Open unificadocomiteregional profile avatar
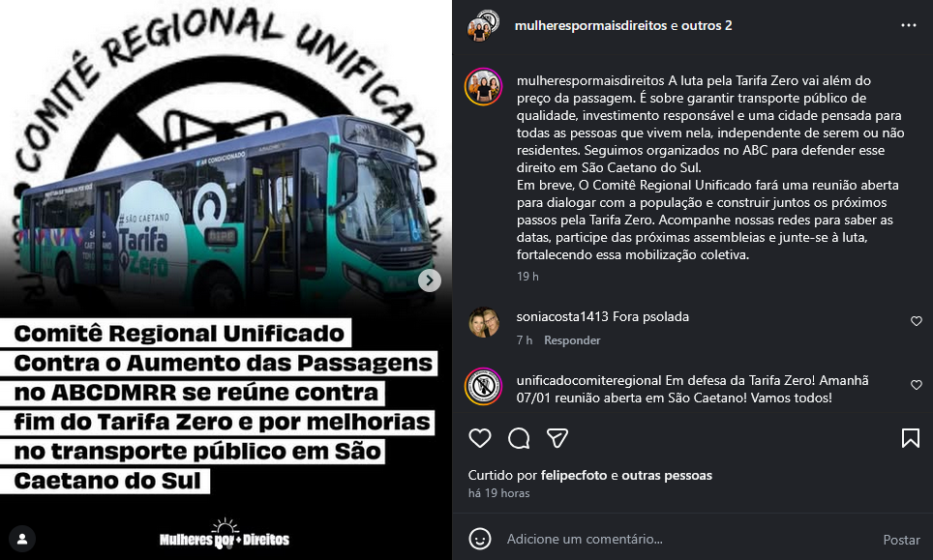The width and height of the screenshot is (933, 560). (x=484, y=387)
